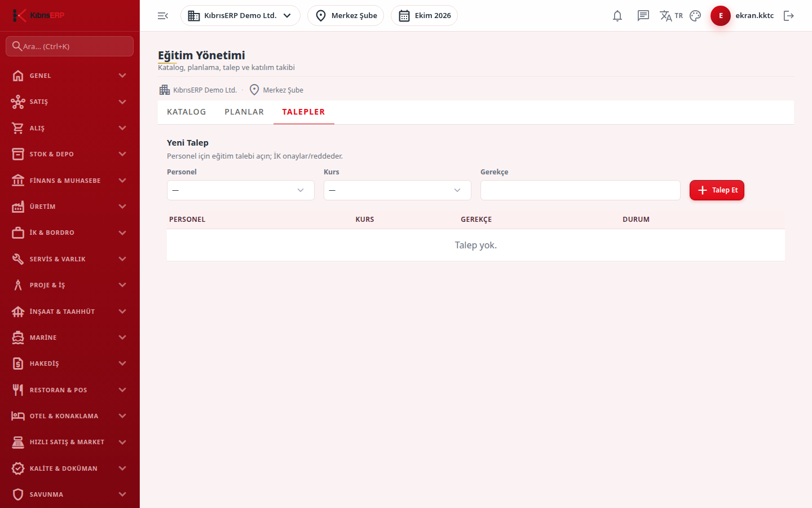
Task: Open the Merkez Şube branch selector
Action: pos(346,16)
